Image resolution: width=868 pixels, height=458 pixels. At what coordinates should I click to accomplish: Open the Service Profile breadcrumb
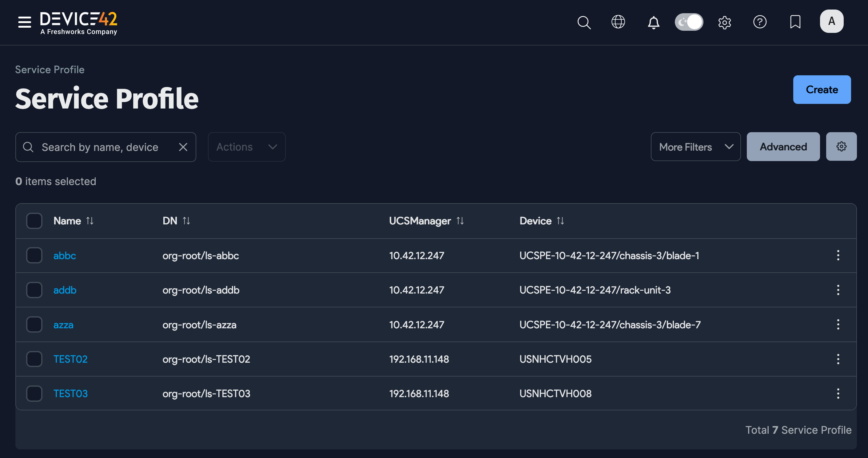pyautogui.click(x=49, y=69)
